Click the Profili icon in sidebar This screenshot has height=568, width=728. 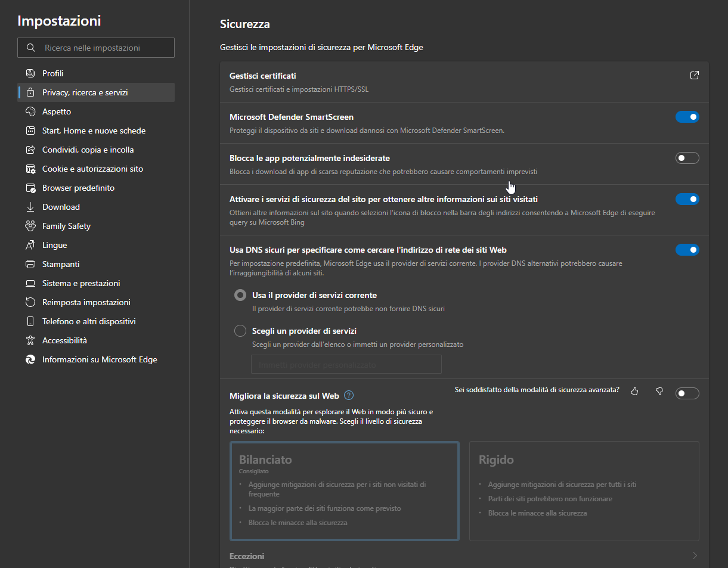click(x=30, y=73)
